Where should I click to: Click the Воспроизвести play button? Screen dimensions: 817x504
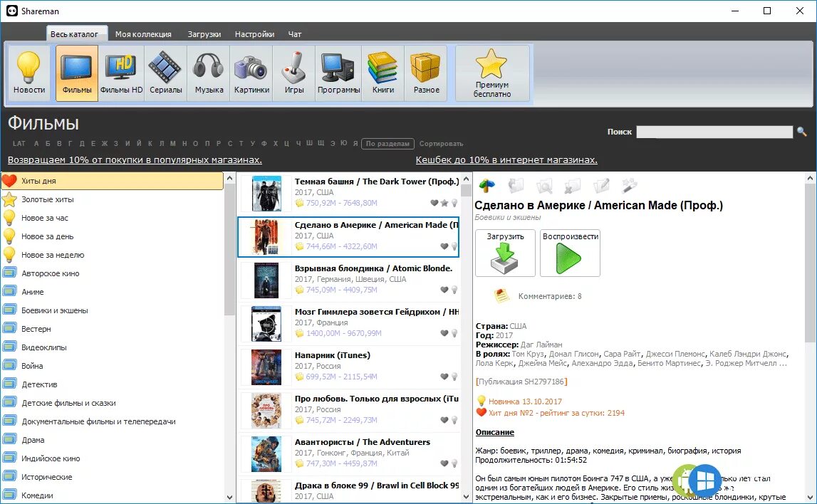(x=570, y=253)
